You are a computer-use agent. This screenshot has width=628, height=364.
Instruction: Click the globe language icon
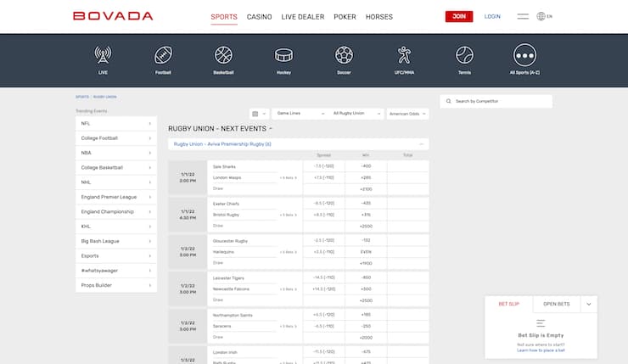541,16
